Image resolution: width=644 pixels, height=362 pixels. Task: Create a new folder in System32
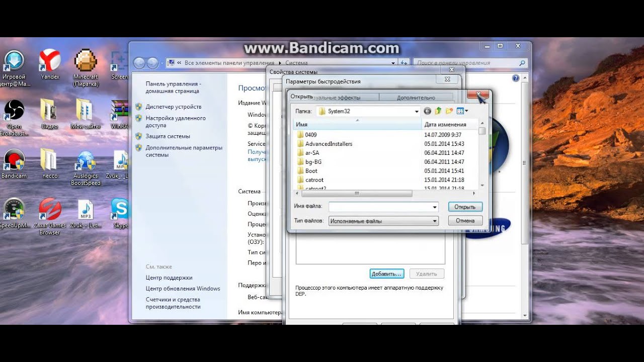448,111
